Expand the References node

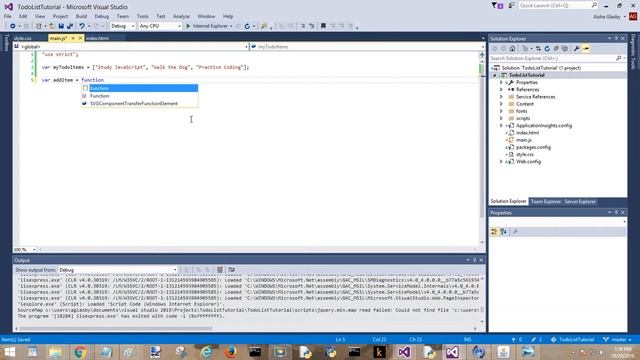[501, 89]
